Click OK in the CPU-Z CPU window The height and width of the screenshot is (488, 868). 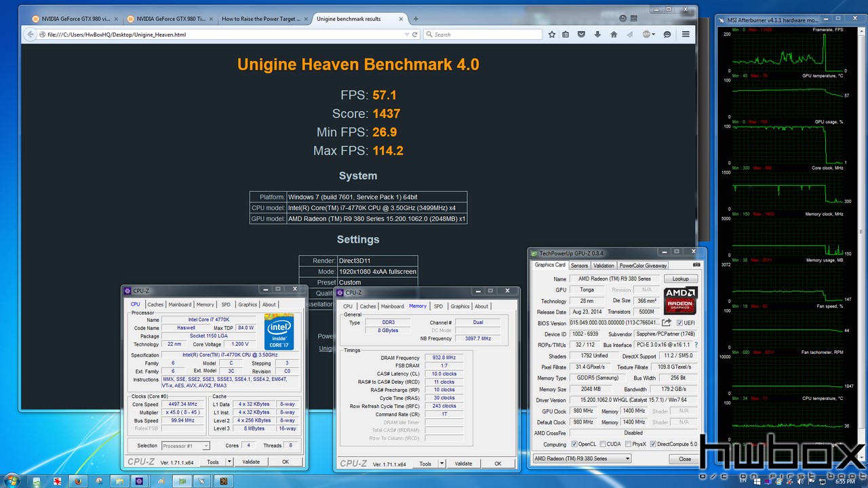coord(285,462)
